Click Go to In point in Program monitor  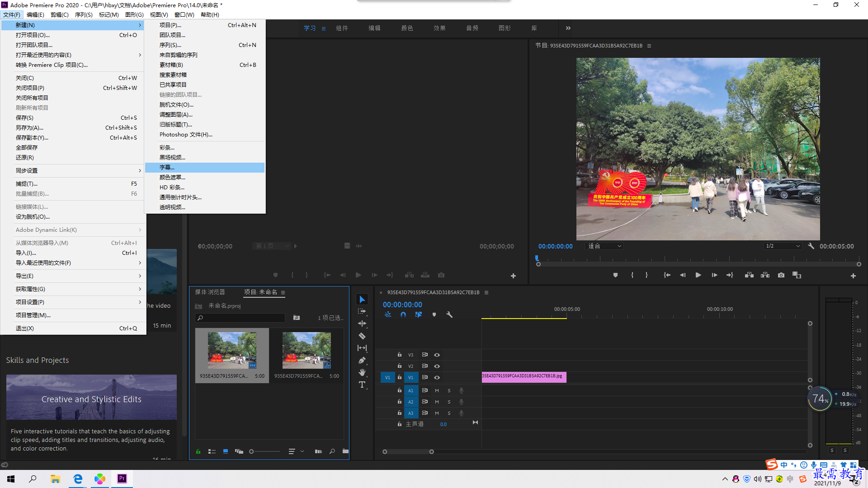point(667,275)
